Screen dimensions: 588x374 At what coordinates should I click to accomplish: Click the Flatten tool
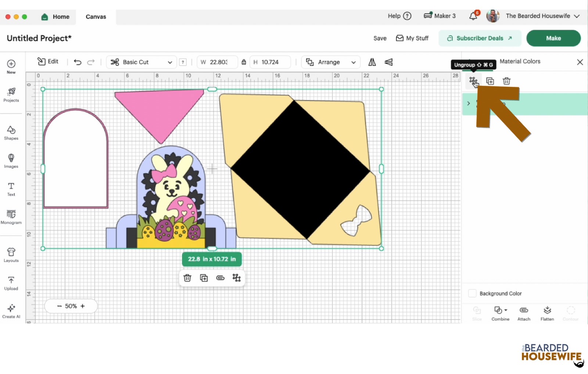547,313
